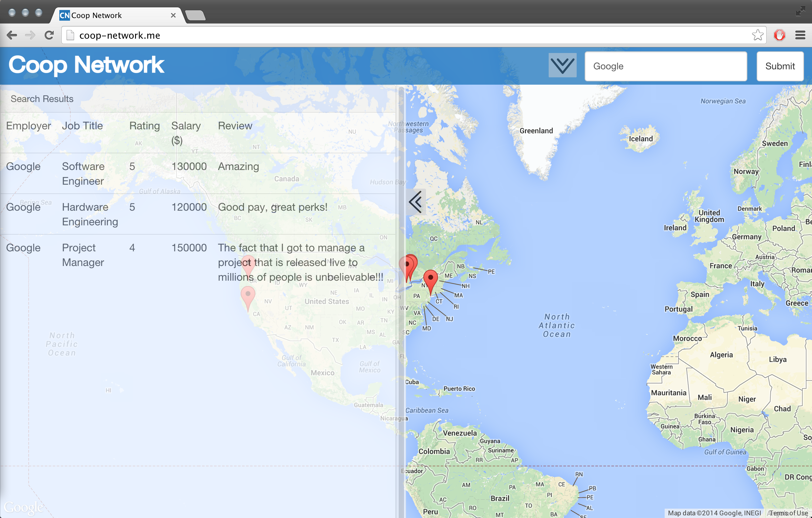Bookmark the page with the star icon
This screenshot has width=812, height=518.
pyautogui.click(x=757, y=35)
